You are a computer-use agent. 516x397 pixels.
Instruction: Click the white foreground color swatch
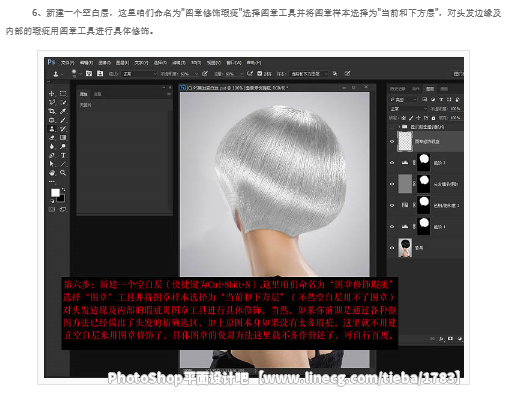pos(55,193)
